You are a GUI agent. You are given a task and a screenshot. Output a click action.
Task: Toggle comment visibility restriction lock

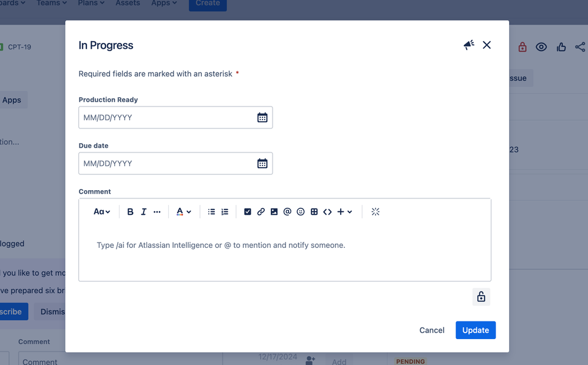[481, 297]
